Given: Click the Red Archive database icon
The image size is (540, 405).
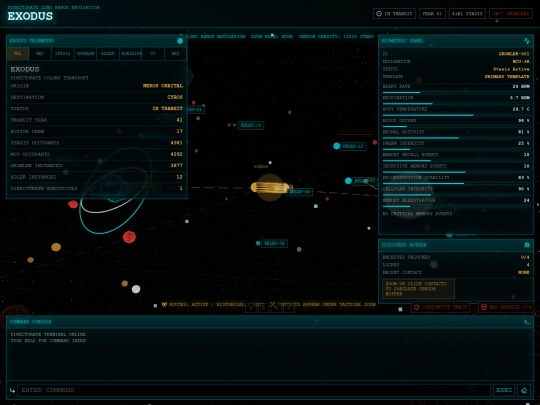Looking at the screenshot, I should (484, 307).
